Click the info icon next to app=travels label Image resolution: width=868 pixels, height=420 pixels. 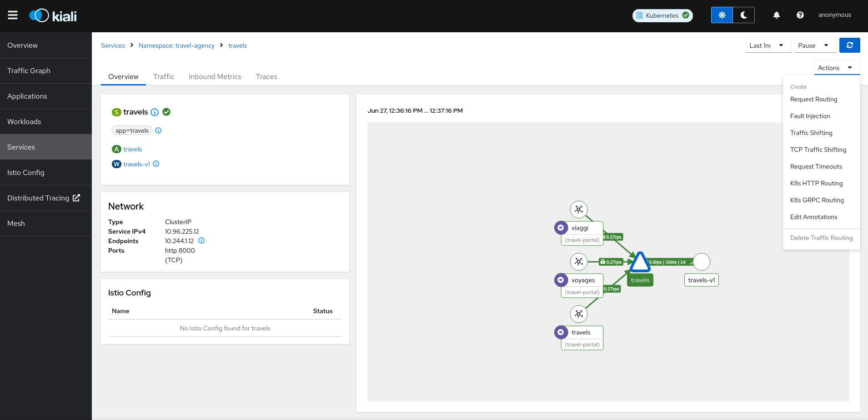158,130
